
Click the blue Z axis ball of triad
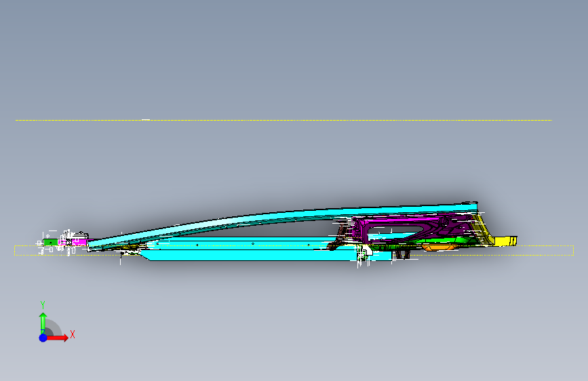[43, 338]
